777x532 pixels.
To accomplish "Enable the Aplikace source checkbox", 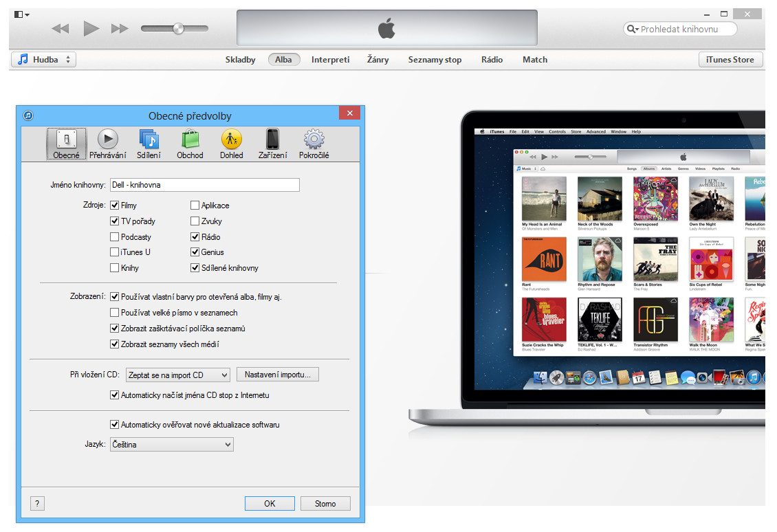I will [195, 205].
